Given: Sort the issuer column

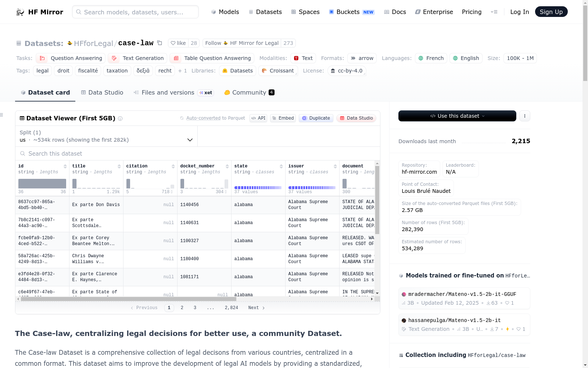Looking at the screenshot, I should 335,166.
